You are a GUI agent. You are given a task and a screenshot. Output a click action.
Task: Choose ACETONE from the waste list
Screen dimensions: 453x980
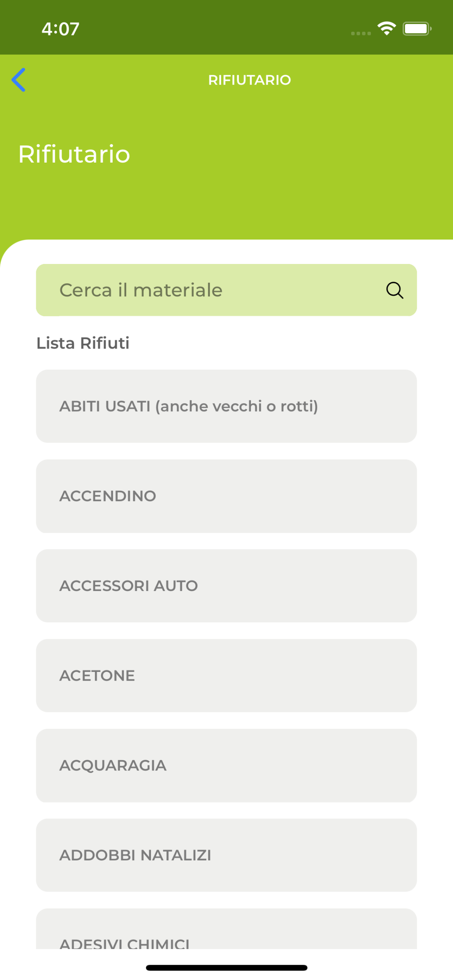226,675
